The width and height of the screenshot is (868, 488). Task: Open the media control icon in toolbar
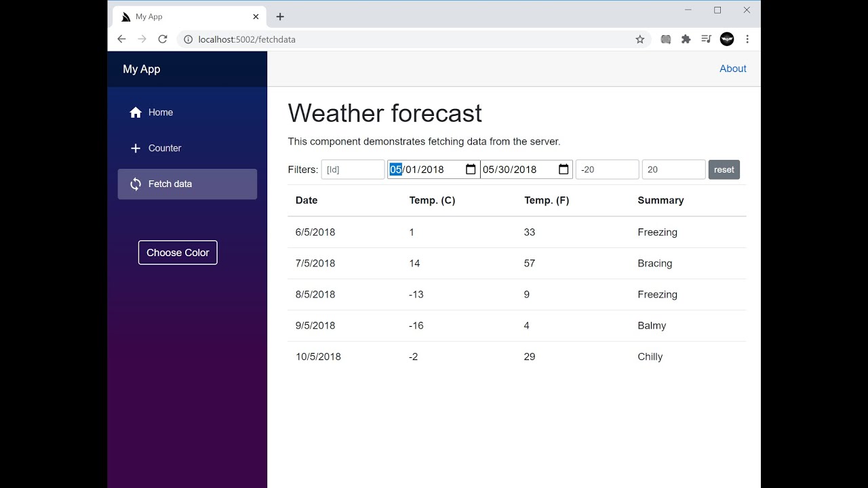(706, 39)
